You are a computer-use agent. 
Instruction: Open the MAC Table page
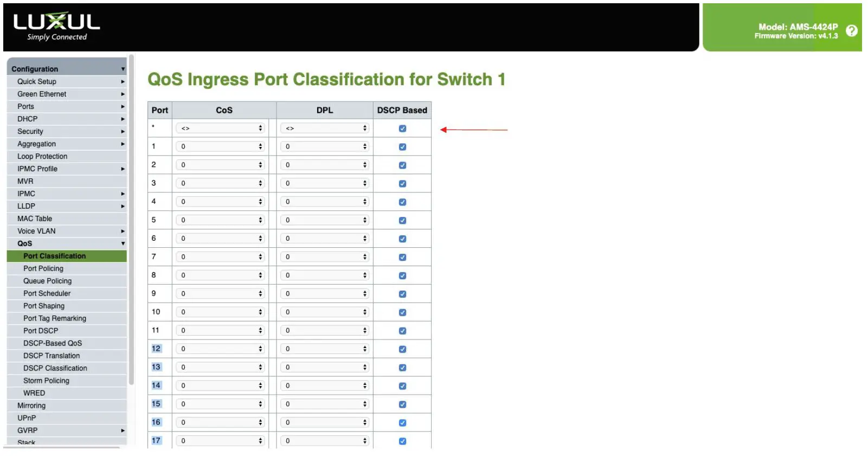(x=35, y=219)
